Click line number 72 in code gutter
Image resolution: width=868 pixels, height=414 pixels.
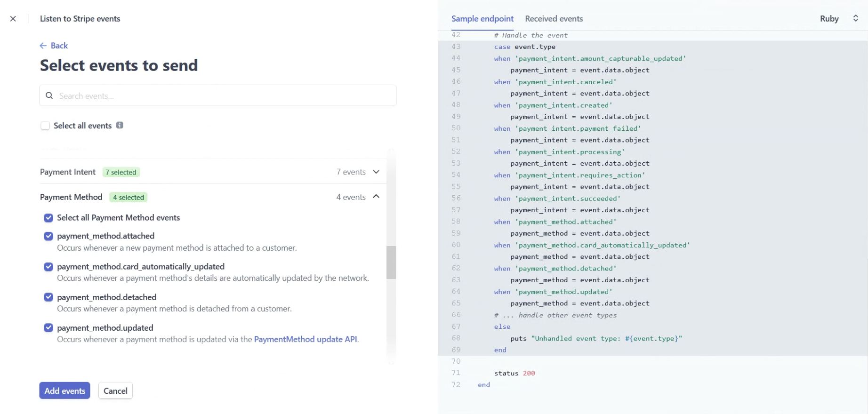(x=456, y=385)
